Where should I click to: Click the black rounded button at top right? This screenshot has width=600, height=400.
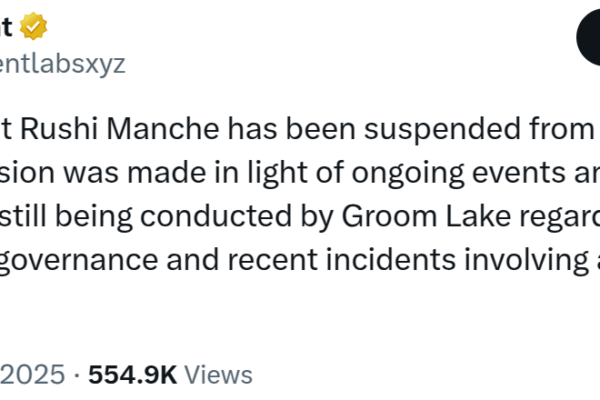(589, 37)
